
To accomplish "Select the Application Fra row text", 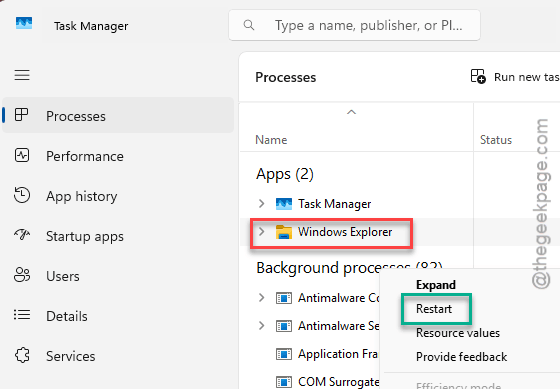I will click(338, 354).
